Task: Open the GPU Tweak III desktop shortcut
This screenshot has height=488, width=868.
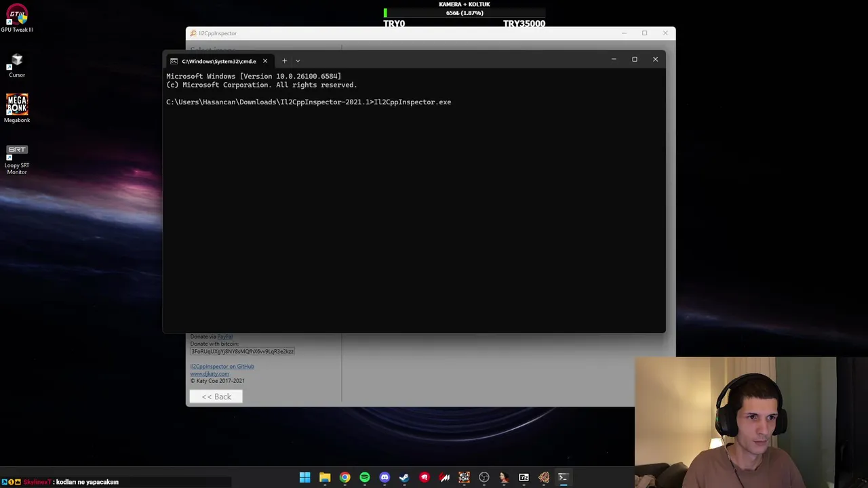Action: [17, 18]
